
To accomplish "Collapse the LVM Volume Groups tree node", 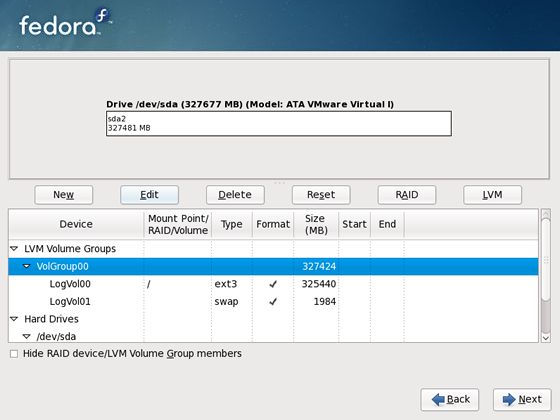I will click(x=14, y=249).
